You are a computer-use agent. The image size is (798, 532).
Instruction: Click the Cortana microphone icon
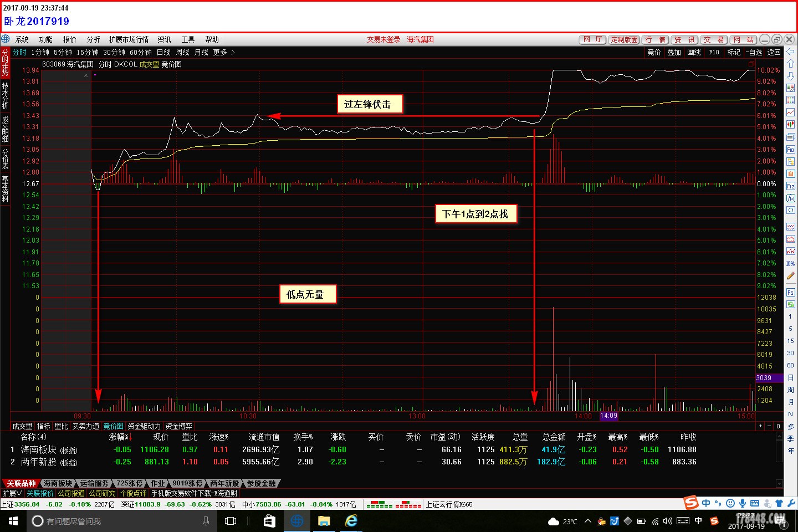tap(206, 521)
